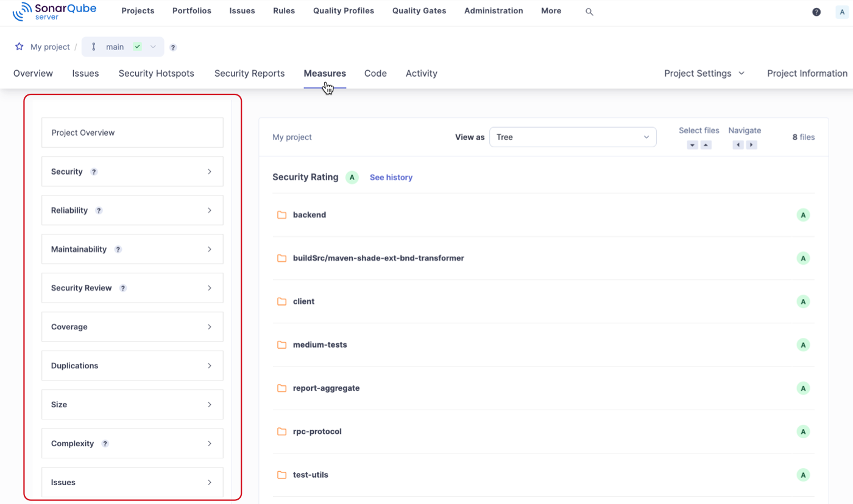Click the SonarQube server logo
The image size is (853, 504).
54,10
